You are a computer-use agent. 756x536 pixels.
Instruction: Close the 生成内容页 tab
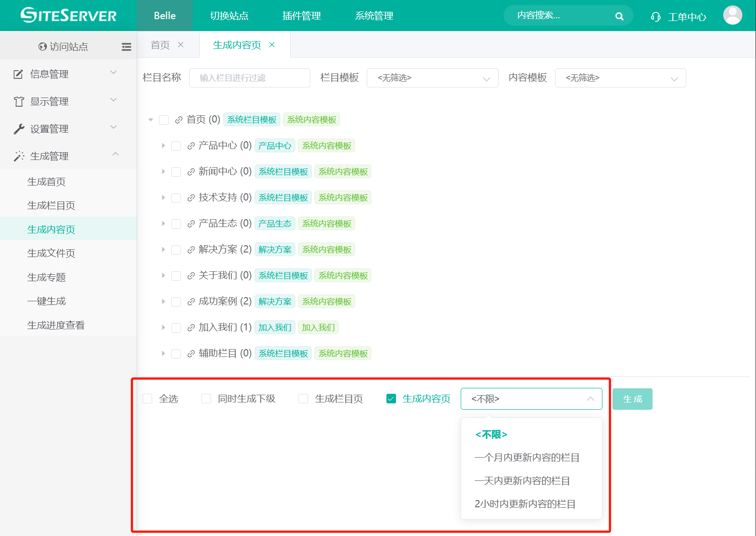click(272, 45)
